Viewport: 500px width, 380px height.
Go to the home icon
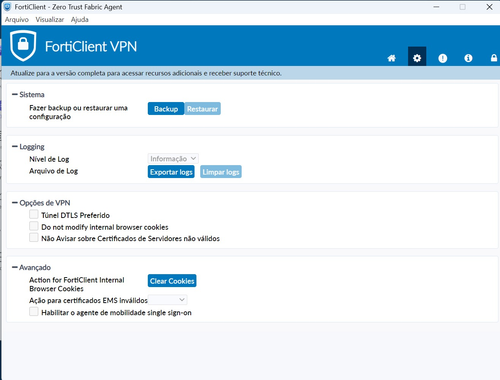coord(391,58)
